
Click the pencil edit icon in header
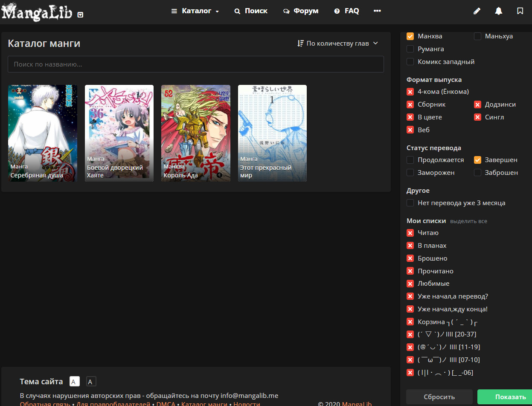pos(477,11)
